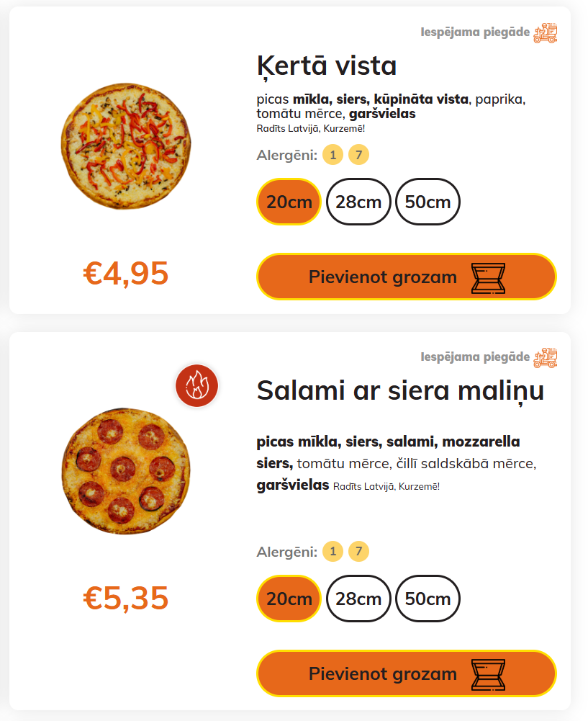Image resolution: width=588 pixels, height=721 pixels.
Task: Pick 28cm size for Salami pizza
Action: click(358, 599)
